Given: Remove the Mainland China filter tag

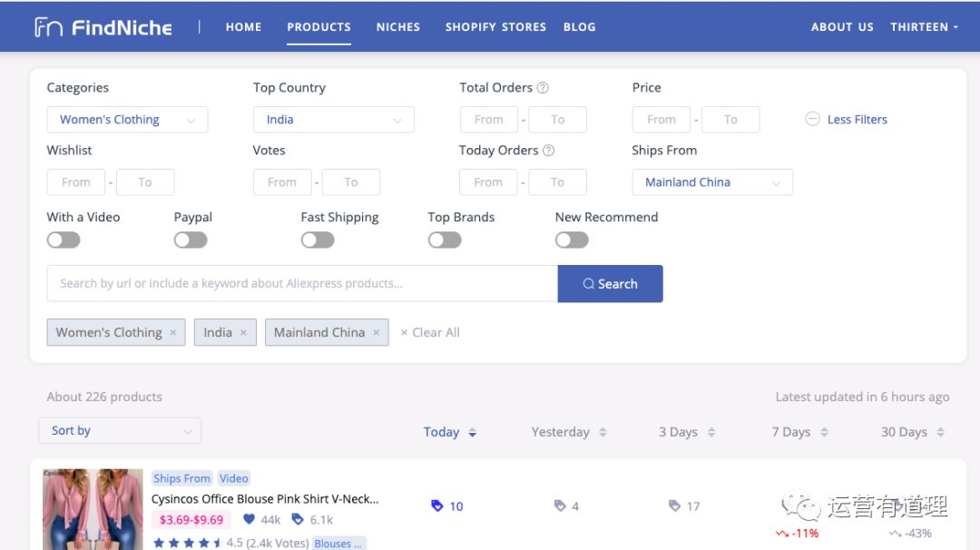Looking at the screenshot, I should pyautogui.click(x=377, y=332).
